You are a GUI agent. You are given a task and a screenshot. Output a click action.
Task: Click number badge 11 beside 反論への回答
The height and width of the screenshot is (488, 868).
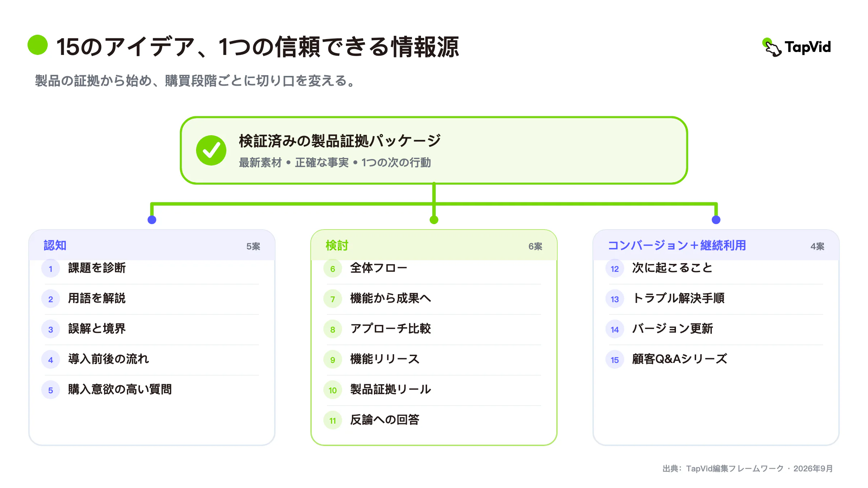[333, 420]
